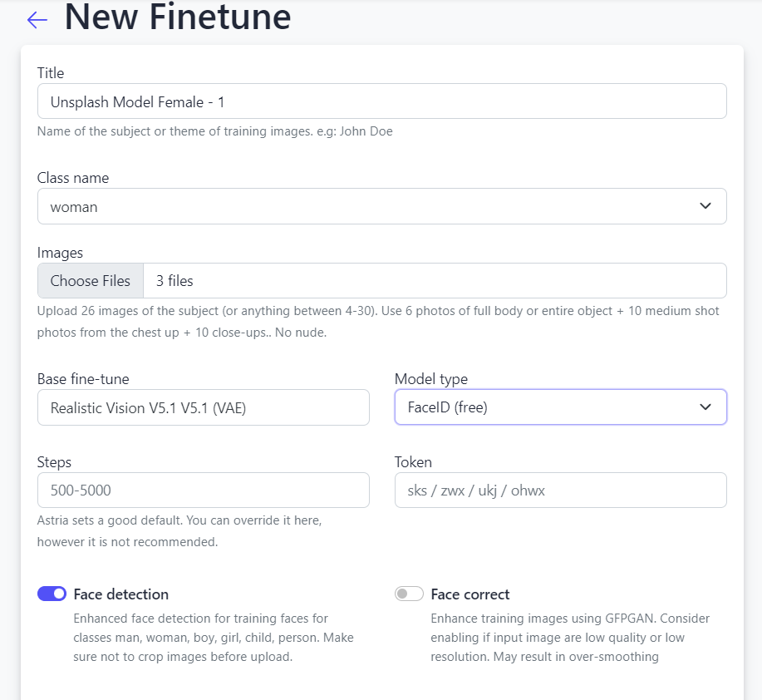Click the 'Title' field label
Viewport: 762px width, 700px height.
[x=51, y=73]
